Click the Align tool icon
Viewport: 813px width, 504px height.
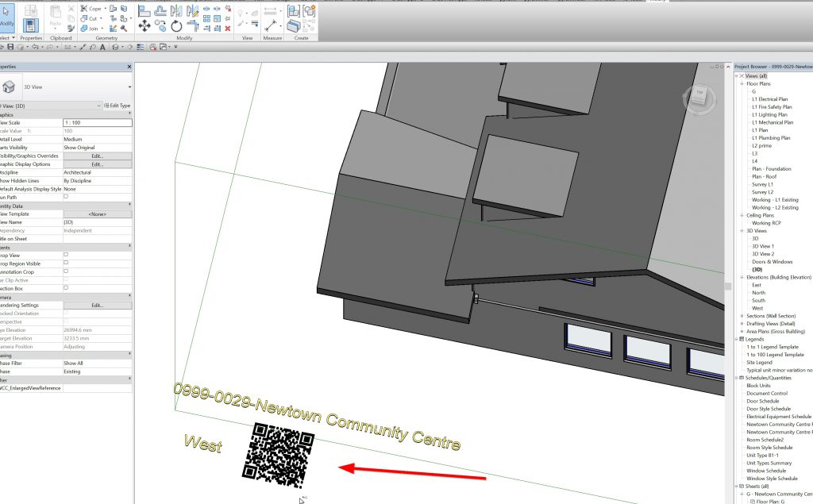pos(144,10)
